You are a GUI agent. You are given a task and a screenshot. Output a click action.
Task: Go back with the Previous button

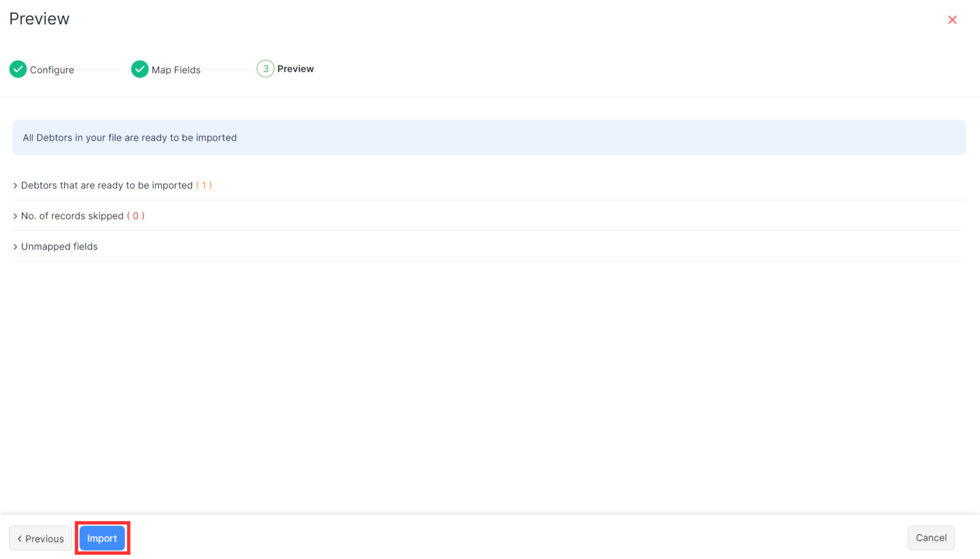[x=41, y=538]
